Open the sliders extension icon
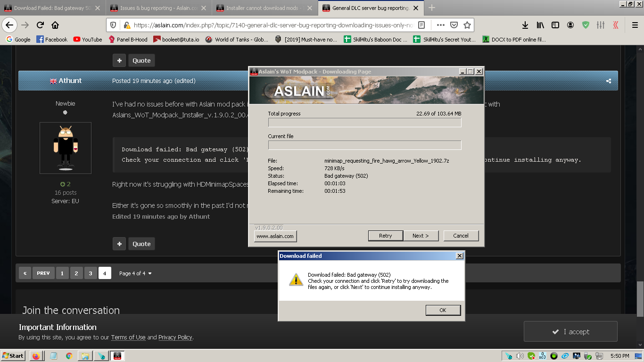This screenshot has height=362, width=644. click(x=601, y=25)
